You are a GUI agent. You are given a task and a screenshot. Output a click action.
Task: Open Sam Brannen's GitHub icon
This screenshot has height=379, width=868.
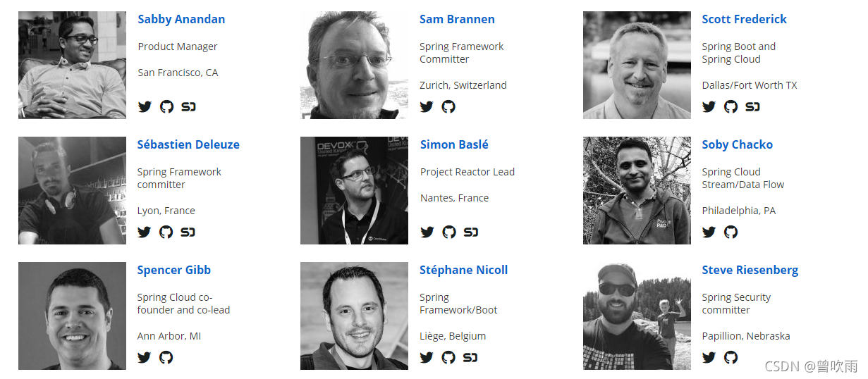[x=448, y=107]
